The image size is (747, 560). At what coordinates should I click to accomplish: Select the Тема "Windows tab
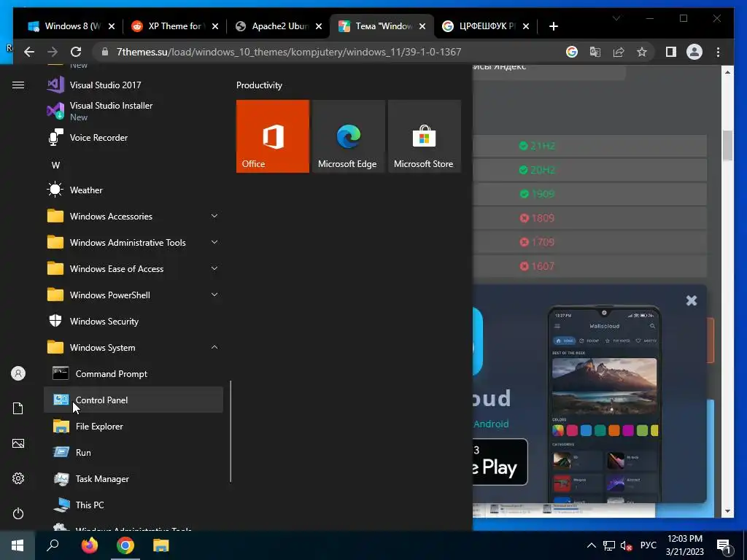point(382,26)
